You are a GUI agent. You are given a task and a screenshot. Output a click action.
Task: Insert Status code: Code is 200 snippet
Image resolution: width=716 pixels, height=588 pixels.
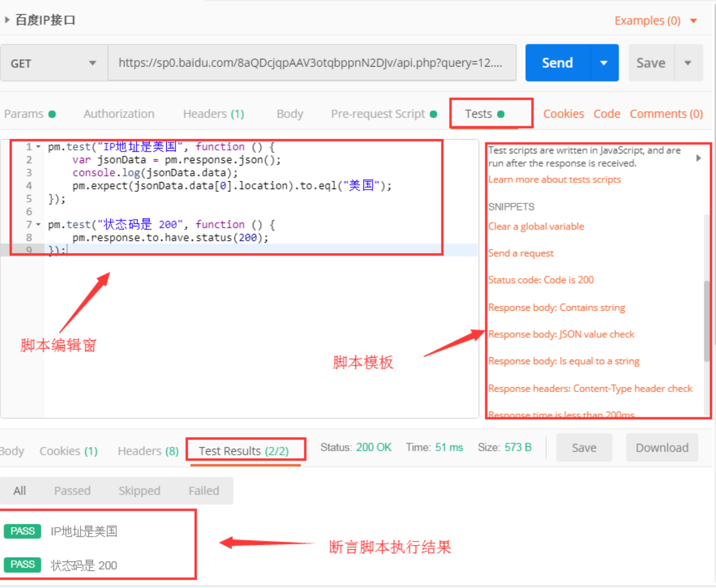coord(541,280)
